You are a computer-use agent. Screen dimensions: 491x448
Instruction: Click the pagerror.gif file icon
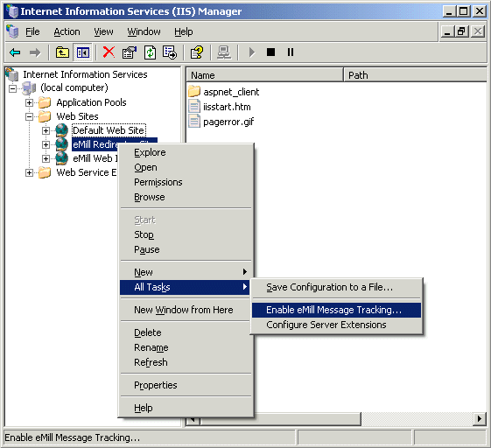click(x=194, y=121)
